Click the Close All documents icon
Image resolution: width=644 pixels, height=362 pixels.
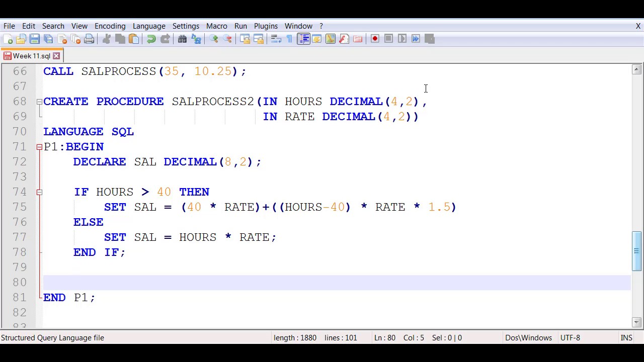[x=75, y=39]
